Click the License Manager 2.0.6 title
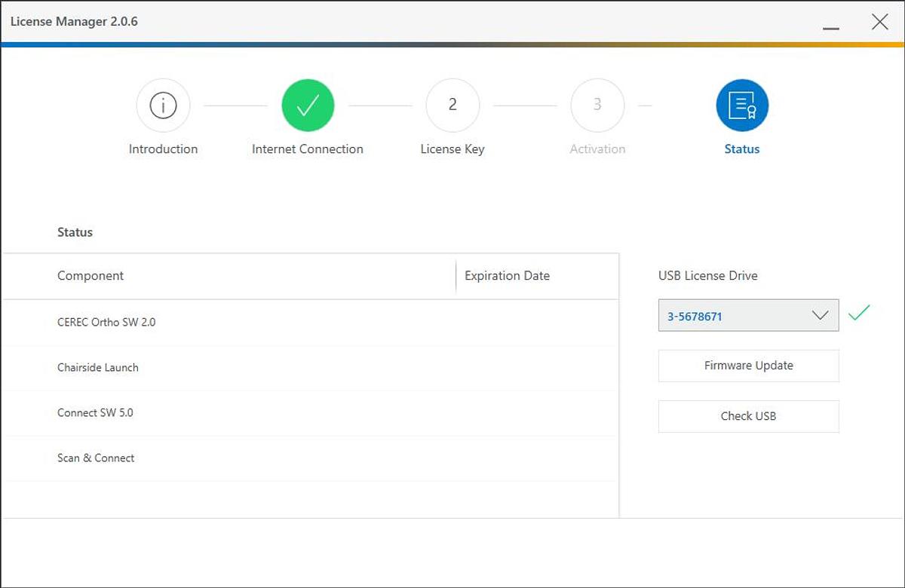This screenshot has width=905, height=588. 74,21
